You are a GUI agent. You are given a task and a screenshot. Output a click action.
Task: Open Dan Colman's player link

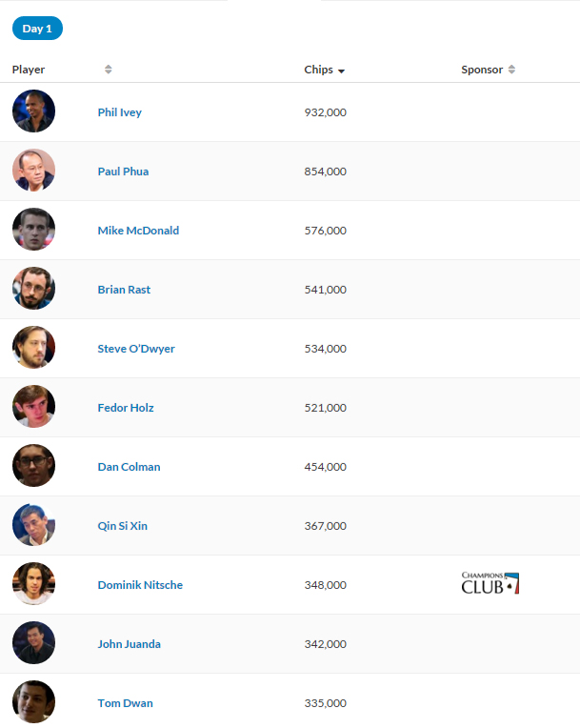tap(129, 467)
